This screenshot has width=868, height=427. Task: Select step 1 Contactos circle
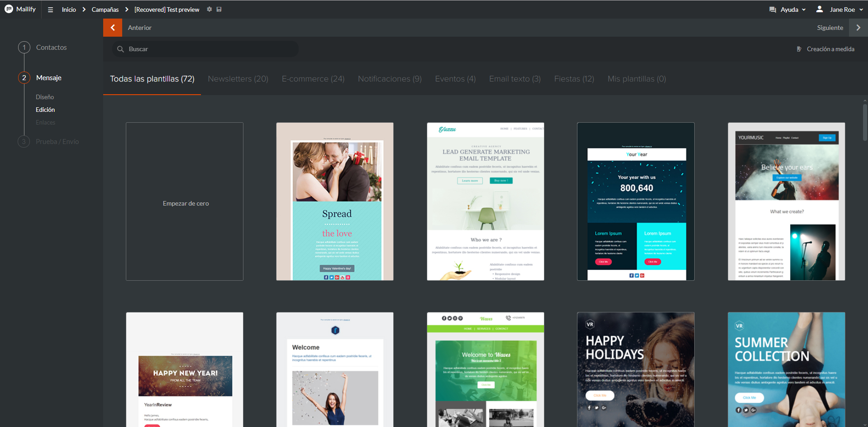(24, 48)
